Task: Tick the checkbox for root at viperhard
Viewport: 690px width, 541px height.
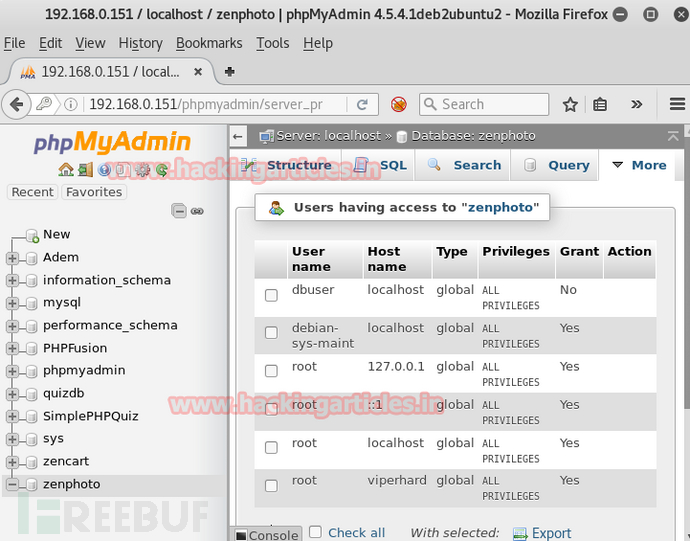Action: tap(271, 486)
